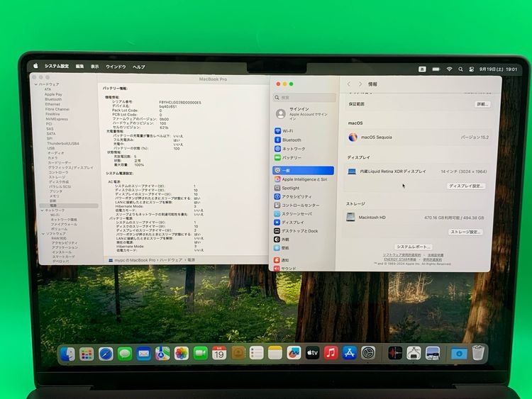
Task: Open the Apple menu
Action: point(36,66)
